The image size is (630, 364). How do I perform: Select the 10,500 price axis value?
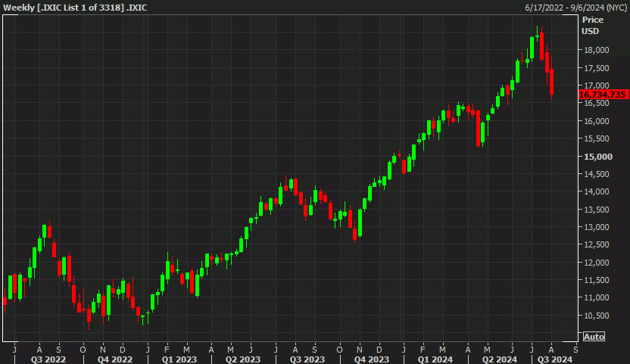pos(596,316)
